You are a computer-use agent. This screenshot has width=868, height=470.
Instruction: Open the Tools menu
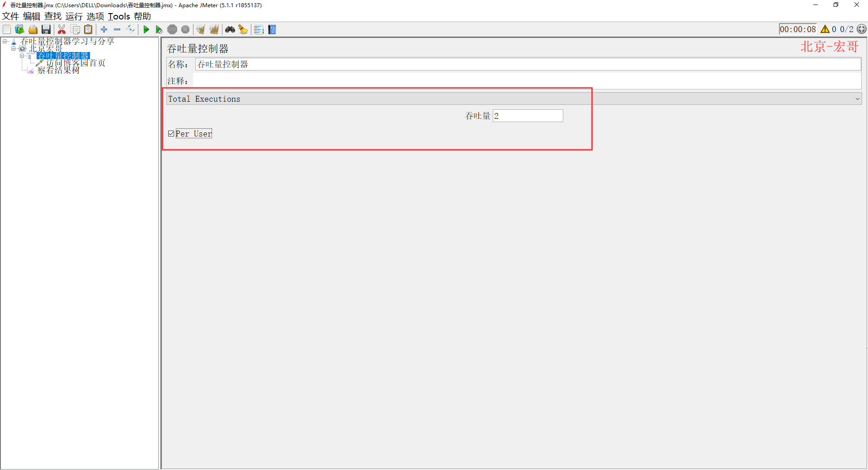[x=119, y=16]
